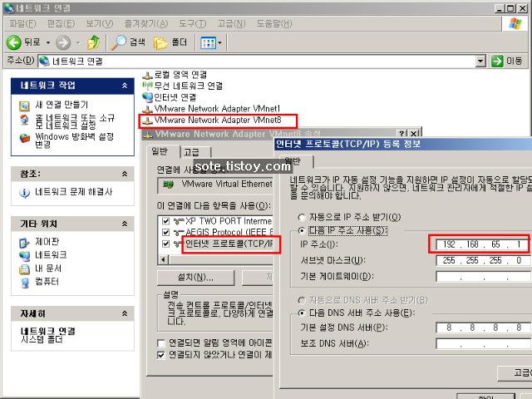Click the 컴퓨터 icon
This screenshot has width=532, height=399.
24,283
